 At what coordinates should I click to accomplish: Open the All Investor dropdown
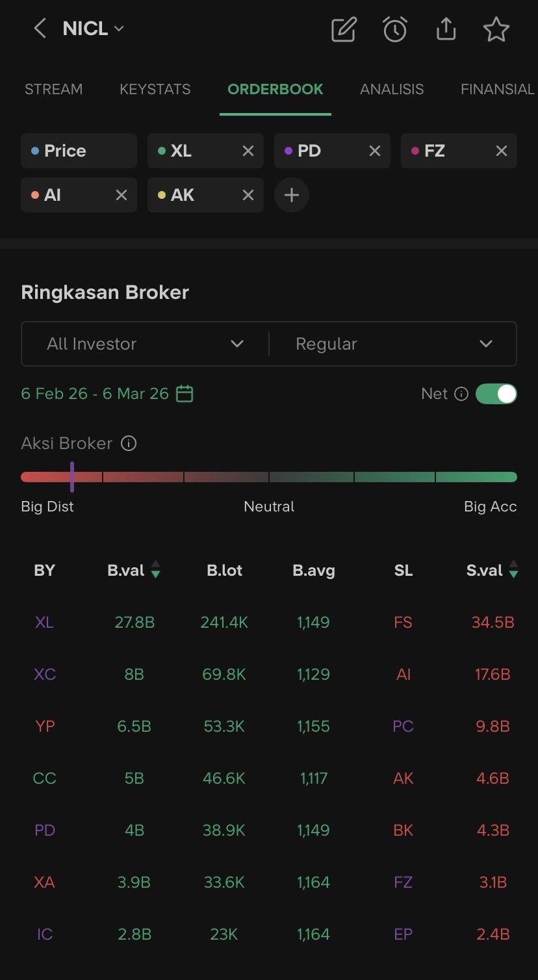point(145,344)
